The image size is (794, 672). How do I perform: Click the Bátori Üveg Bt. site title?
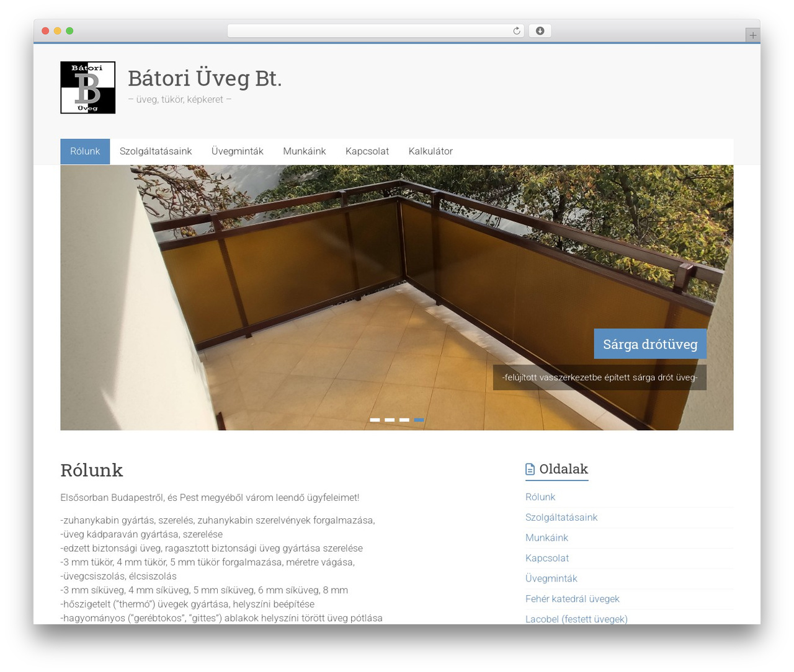[x=205, y=78]
